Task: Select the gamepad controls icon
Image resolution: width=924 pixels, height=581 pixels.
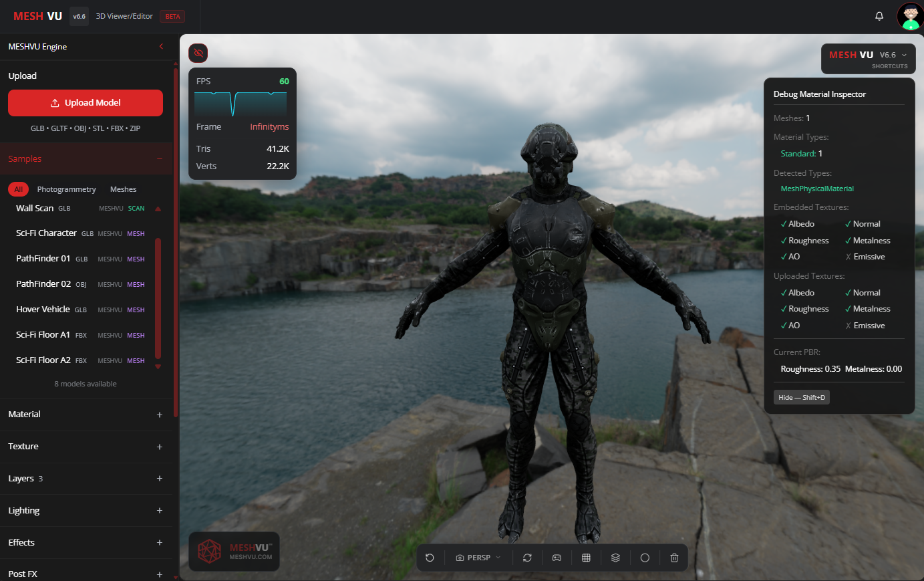Action: [557, 557]
